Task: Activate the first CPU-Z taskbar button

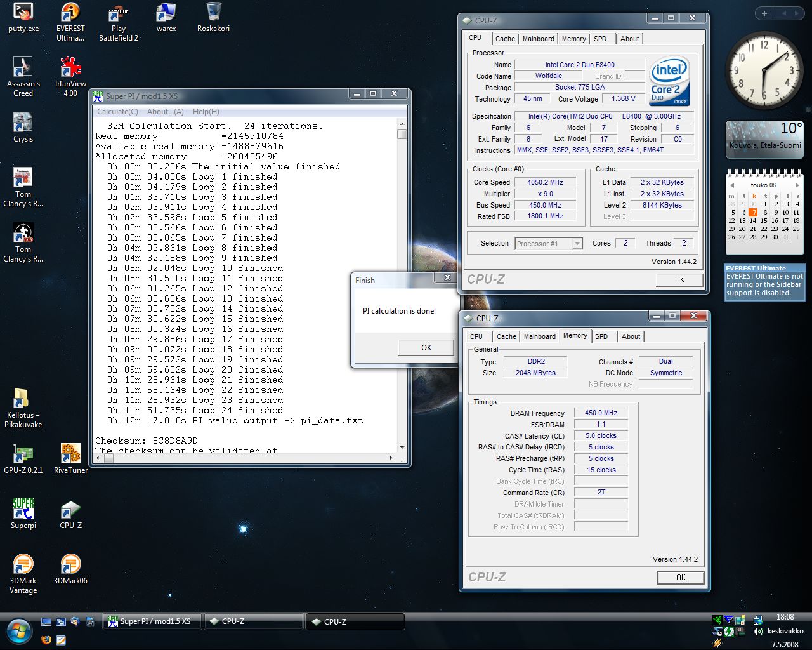Action: [x=254, y=621]
